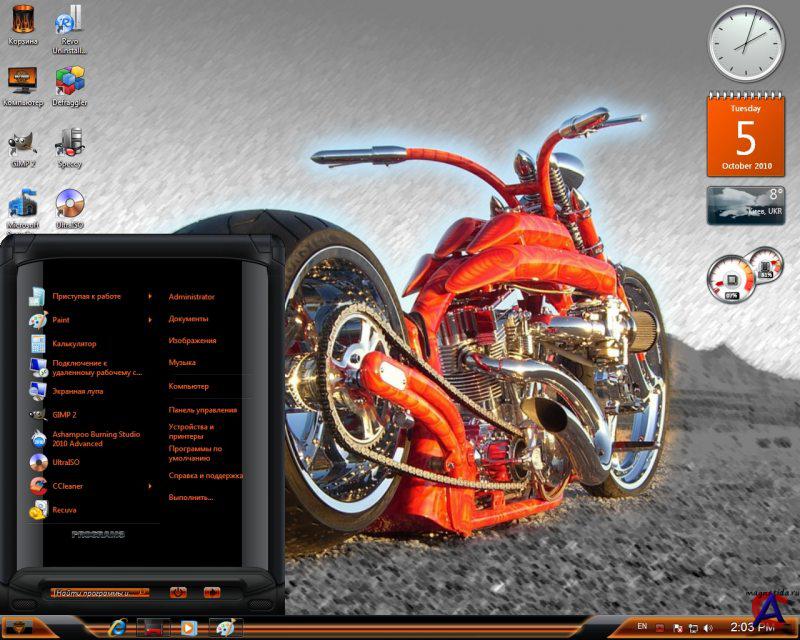Launch Internet Explorer from the taskbar
Screen dimensions: 800x640
coord(118,628)
